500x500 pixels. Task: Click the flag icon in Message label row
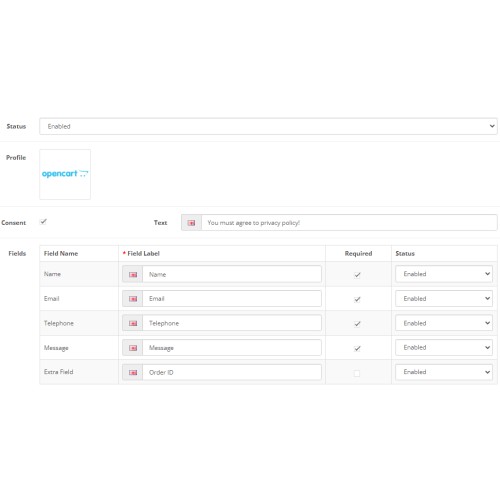click(133, 348)
